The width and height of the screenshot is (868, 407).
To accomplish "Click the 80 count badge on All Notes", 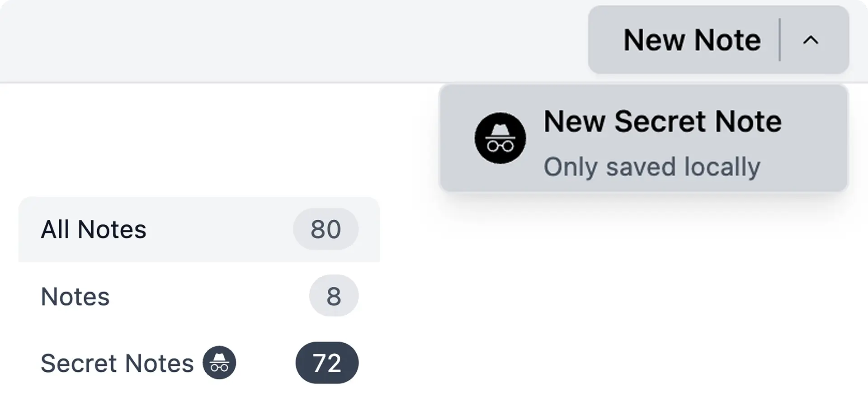I will click(x=325, y=229).
